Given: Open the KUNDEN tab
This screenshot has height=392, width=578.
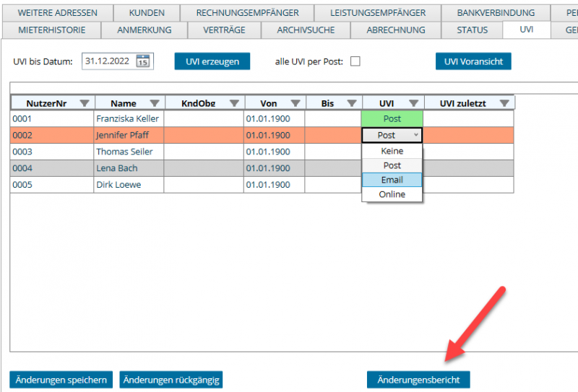Looking at the screenshot, I should coord(147,13).
